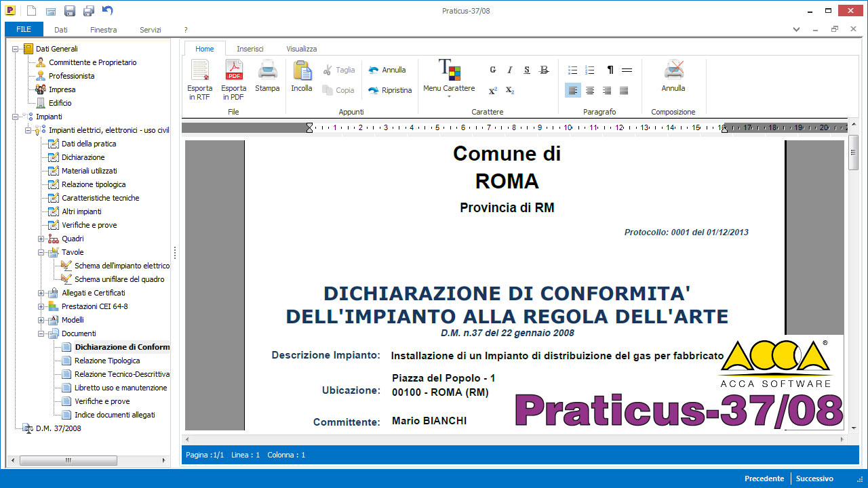Click the new document icon in title bar
Screen dimensions: 868x488
pos(31,10)
